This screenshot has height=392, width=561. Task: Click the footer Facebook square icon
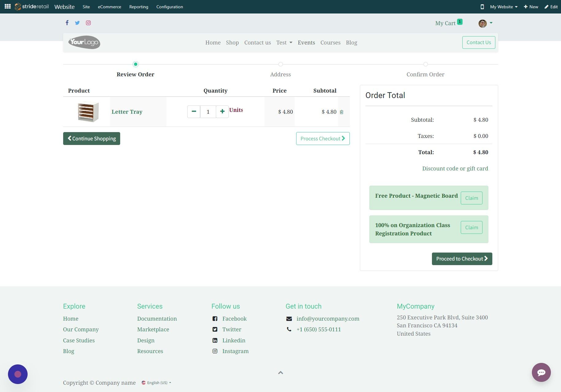click(x=215, y=319)
